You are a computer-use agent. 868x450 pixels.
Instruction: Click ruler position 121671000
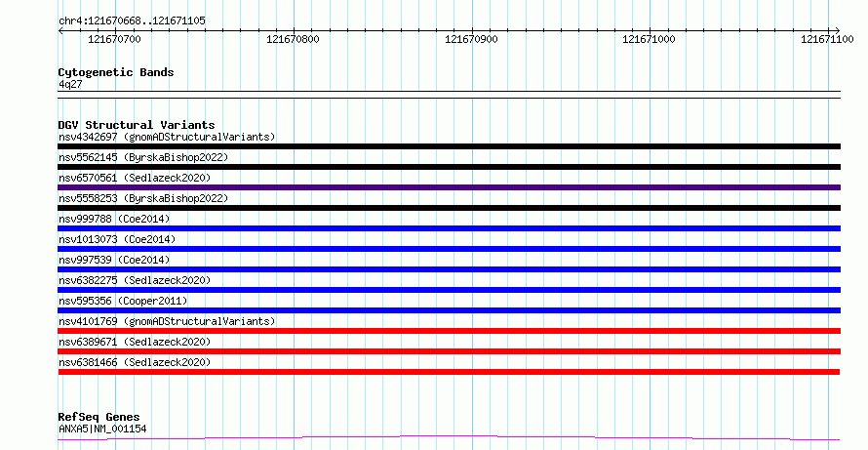pyautogui.click(x=649, y=39)
